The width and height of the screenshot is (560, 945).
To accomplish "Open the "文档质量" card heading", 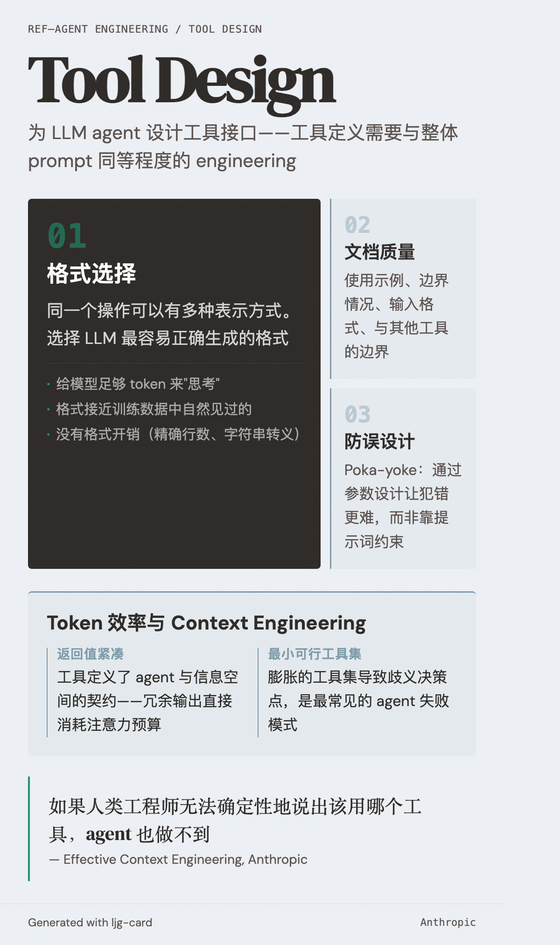I will click(380, 252).
